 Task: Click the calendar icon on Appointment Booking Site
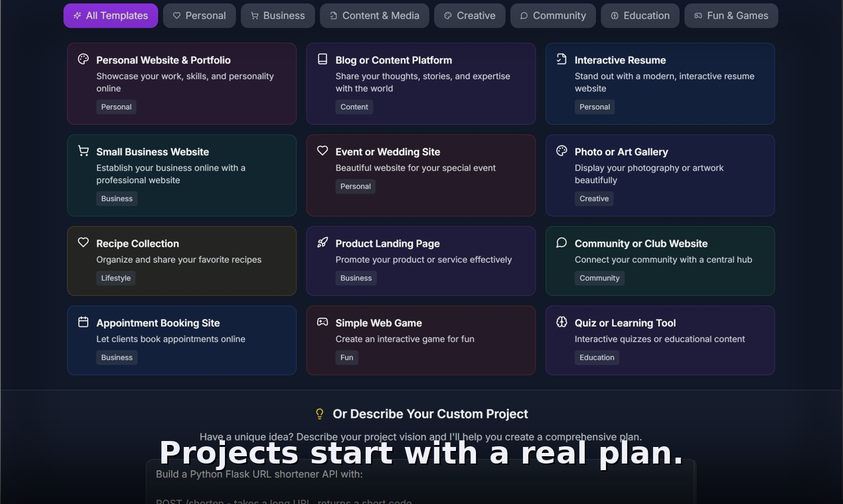83,322
